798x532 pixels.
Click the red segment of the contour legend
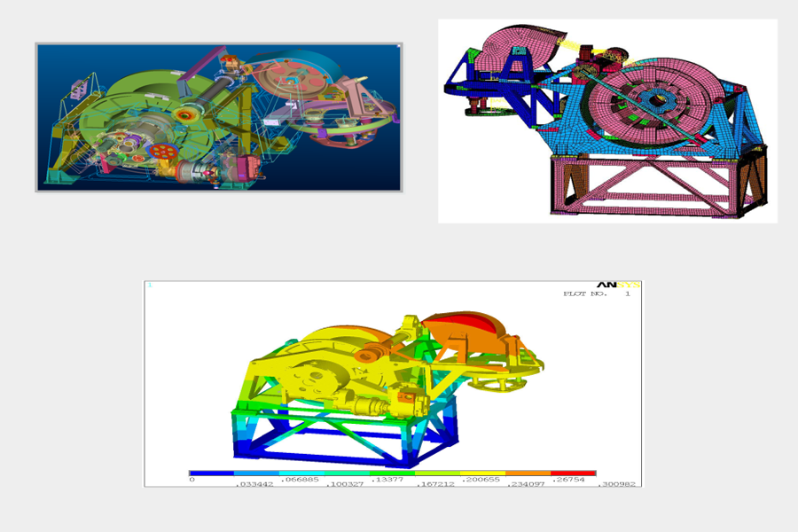click(x=573, y=473)
